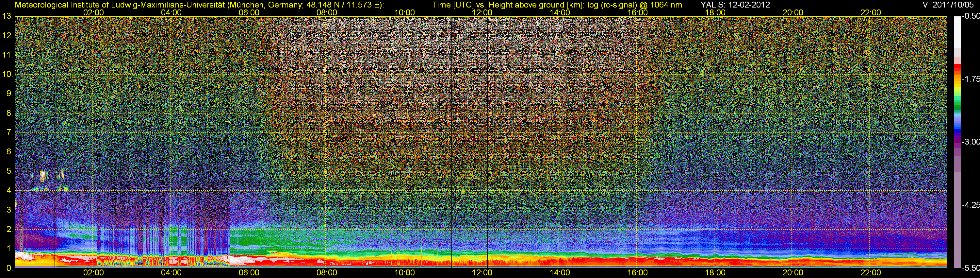This screenshot has width=980, height=278.
Task: Click 18:00 on the lower time axis
Action: [715, 273]
